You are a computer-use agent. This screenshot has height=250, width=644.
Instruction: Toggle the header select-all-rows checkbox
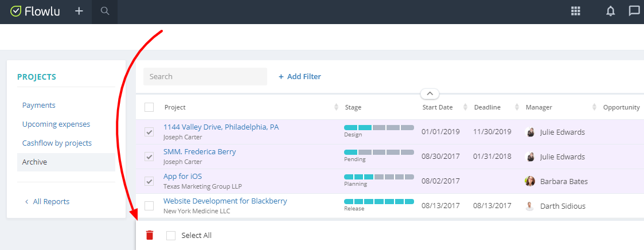(x=149, y=107)
